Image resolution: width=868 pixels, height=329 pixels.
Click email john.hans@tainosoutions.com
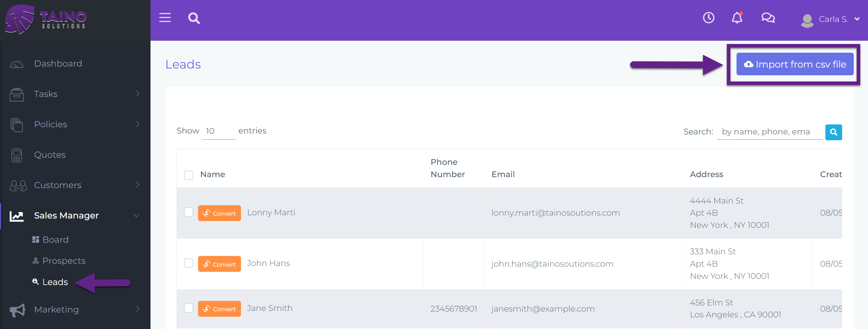pyautogui.click(x=552, y=264)
